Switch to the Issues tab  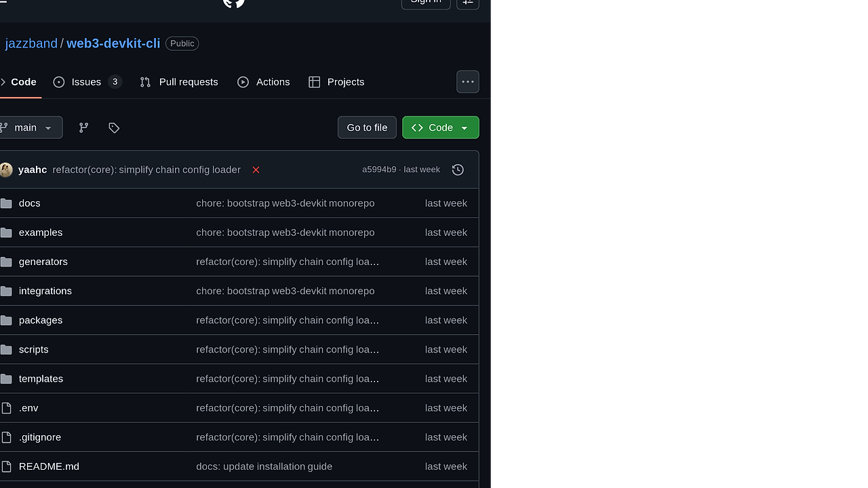(87, 82)
